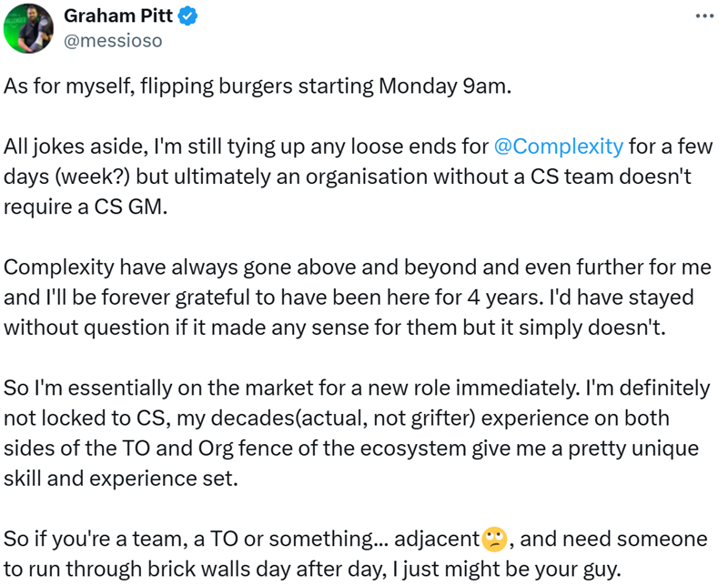Image resolution: width=728 pixels, height=585 pixels.
Task: Click the blue verified badge
Action: pyautogui.click(x=187, y=16)
